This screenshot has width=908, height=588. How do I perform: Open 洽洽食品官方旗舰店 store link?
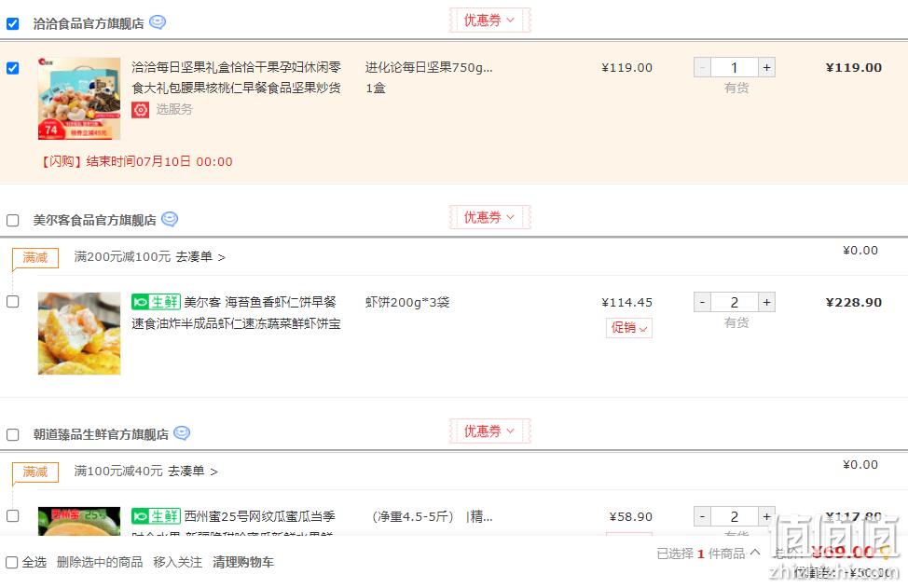pyautogui.click(x=89, y=23)
